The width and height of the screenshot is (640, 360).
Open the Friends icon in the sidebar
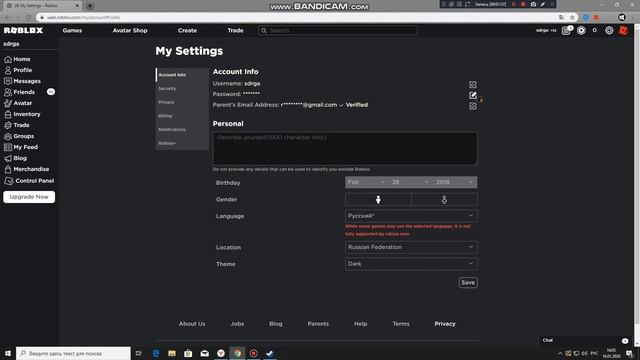coord(8,92)
